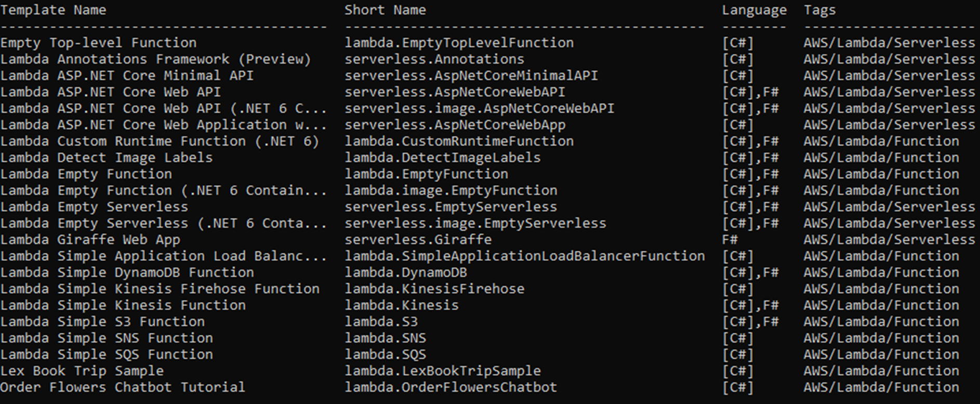Viewport: 980px width, 404px height.
Task: Select the Lambda Giraffe Web App row
Action: [x=487, y=240]
